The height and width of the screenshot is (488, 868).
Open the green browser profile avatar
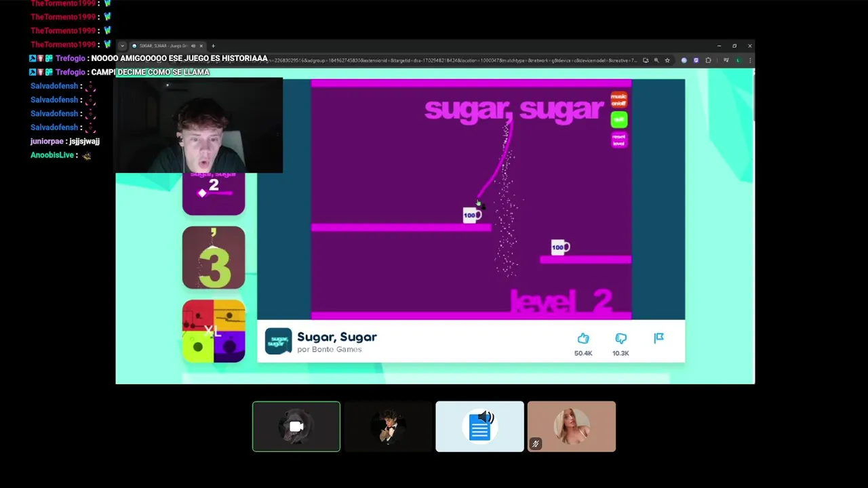click(x=738, y=60)
